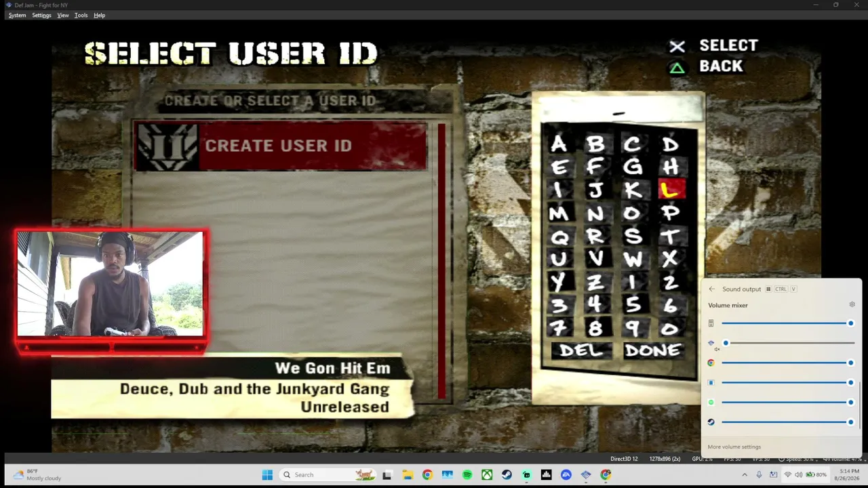Click the speaker device icon in mixer
Screen dimensions: 868x488
[x=711, y=323]
